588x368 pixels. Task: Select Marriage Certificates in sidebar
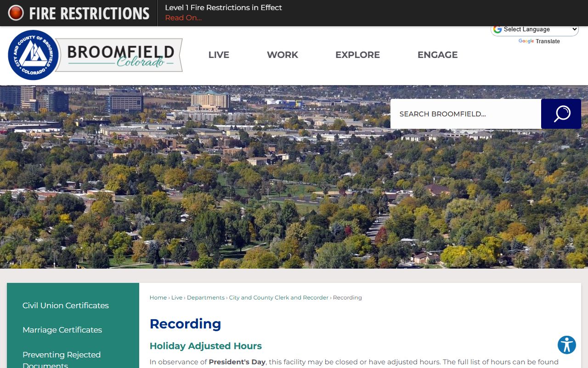[62, 330]
